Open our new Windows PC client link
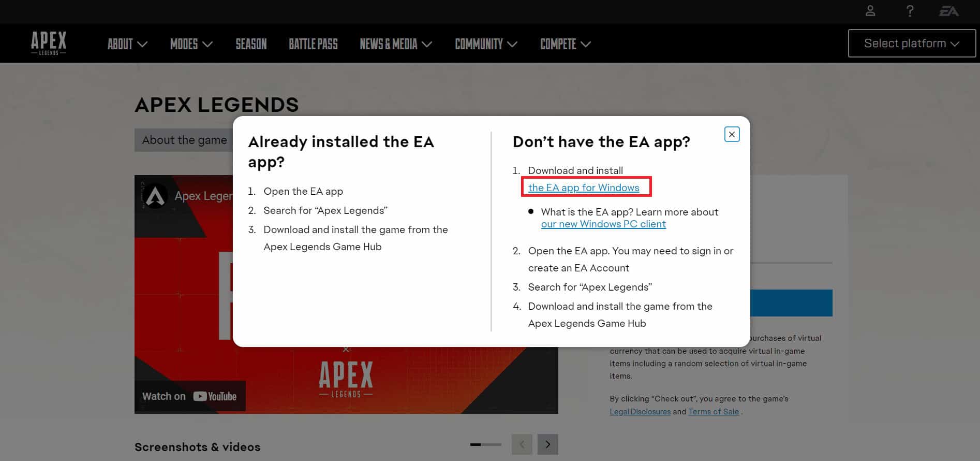Image resolution: width=980 pixels, height=461 pixels. click(603, 224)
